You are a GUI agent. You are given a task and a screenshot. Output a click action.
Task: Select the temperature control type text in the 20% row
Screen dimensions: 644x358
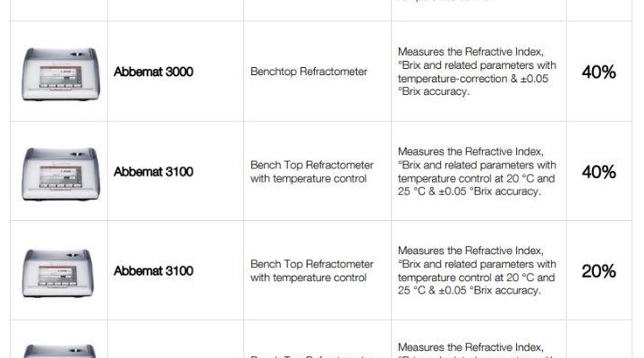pyautogui.click(x=311, y=271)
